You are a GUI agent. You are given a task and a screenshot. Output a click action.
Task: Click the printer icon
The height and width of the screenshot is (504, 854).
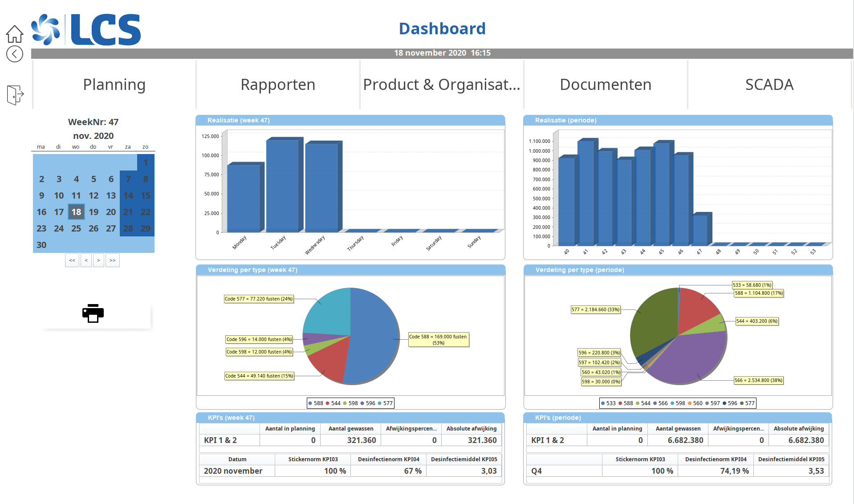coord(93,313)
